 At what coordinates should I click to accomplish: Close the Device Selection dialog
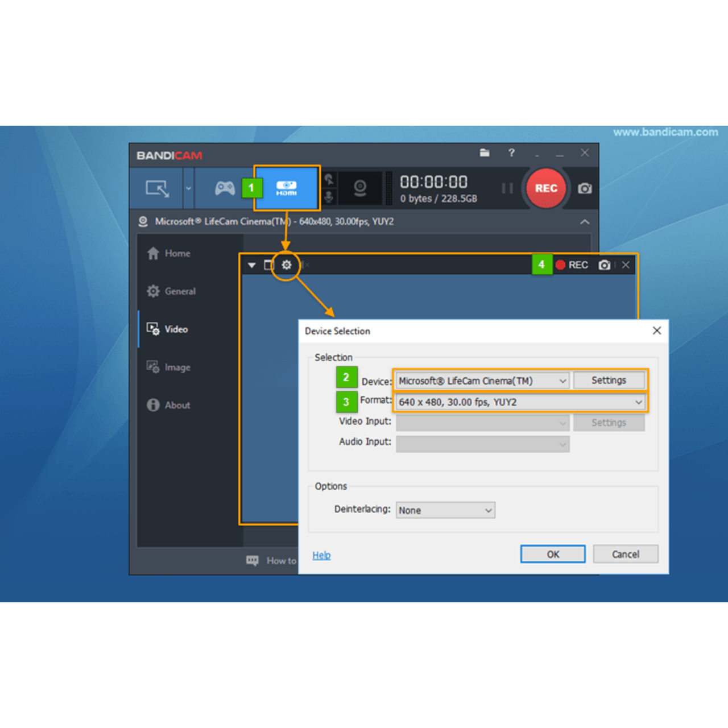[x=657, y=330]
